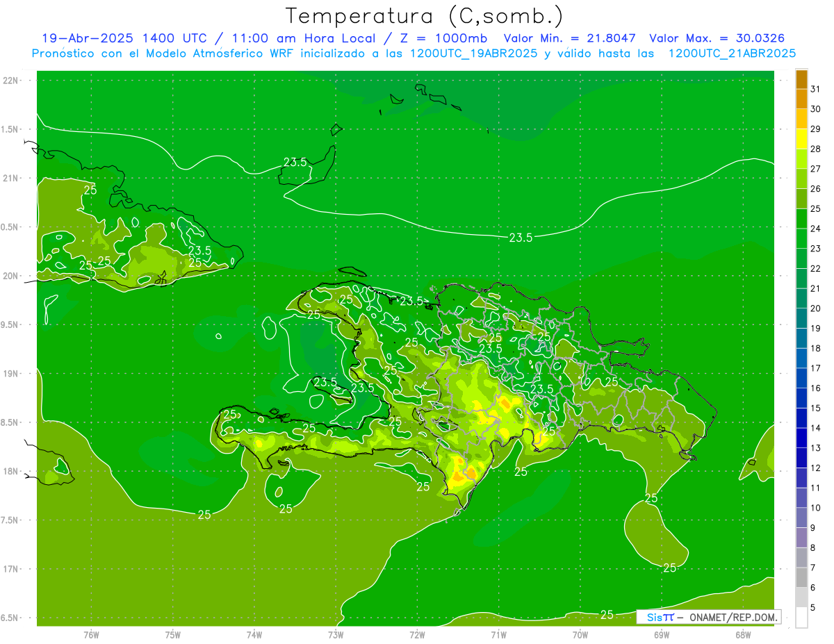This screenshot has width=834, height=644.
Task: Pick the olive green swatch between legend labels 25 and 26
Action: click(x=801, y=199)
